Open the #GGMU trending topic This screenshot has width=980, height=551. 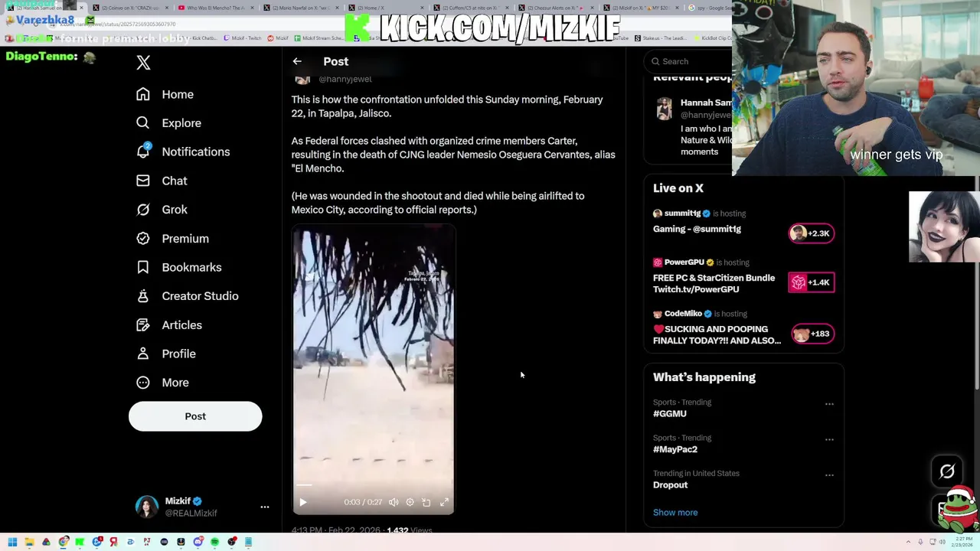click(670, 414)
